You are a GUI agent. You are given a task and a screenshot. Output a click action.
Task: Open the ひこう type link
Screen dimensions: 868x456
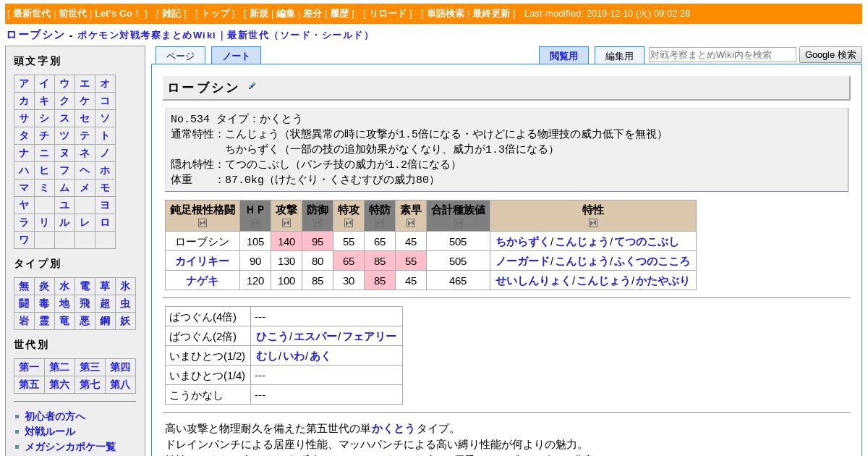point(272,337)
